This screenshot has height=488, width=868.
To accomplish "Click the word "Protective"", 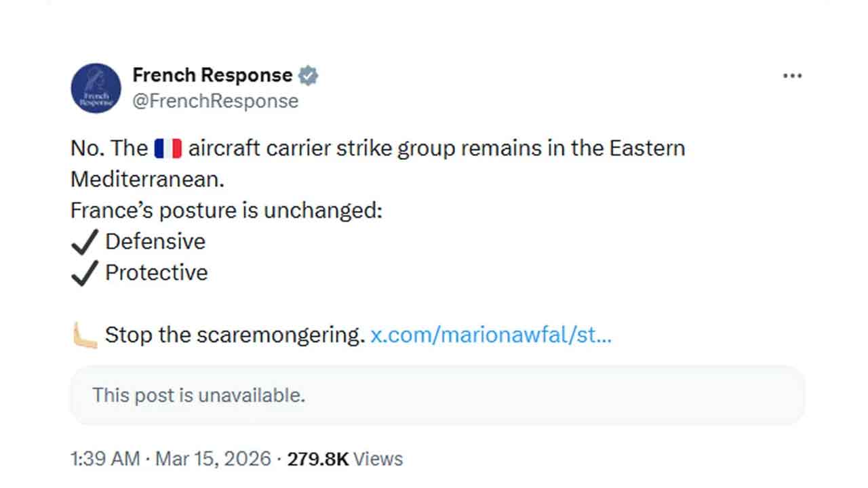I will 157,272.
